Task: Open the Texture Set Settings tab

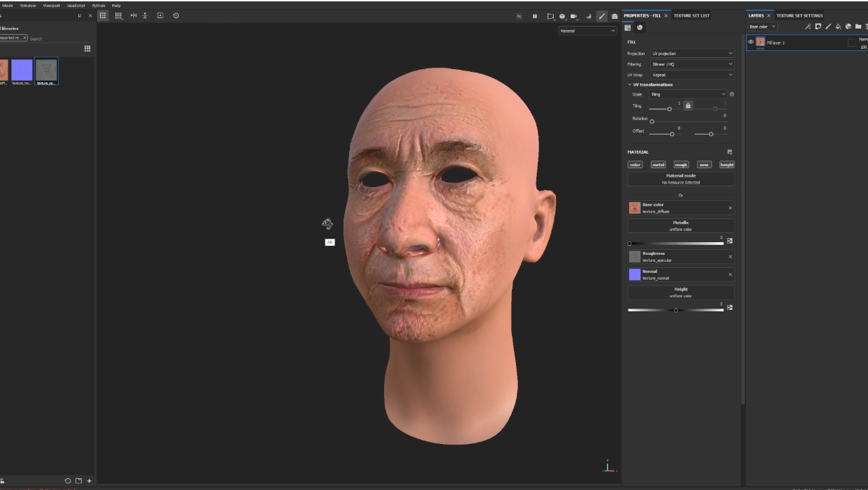Action: pos(800,15)
